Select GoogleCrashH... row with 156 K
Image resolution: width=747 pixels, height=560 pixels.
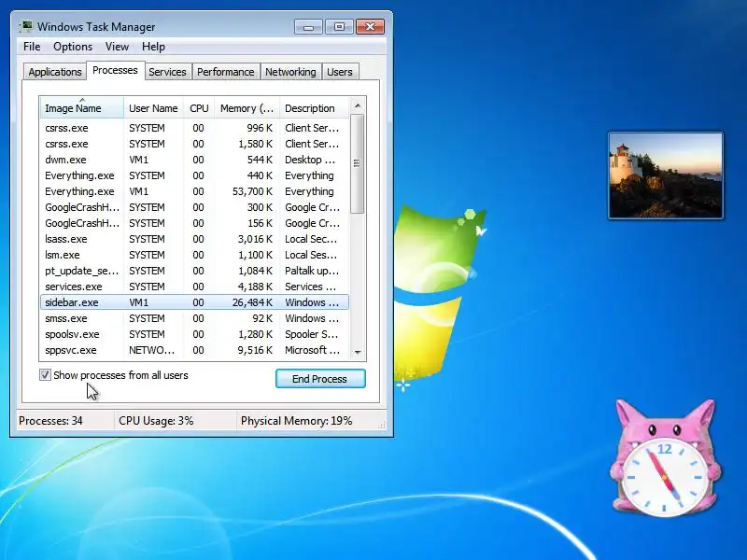194,223
